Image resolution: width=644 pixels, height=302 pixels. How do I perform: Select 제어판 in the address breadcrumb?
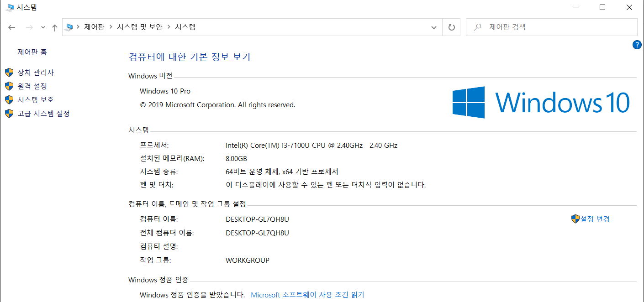pyautogui.click(x=94, y=27)
